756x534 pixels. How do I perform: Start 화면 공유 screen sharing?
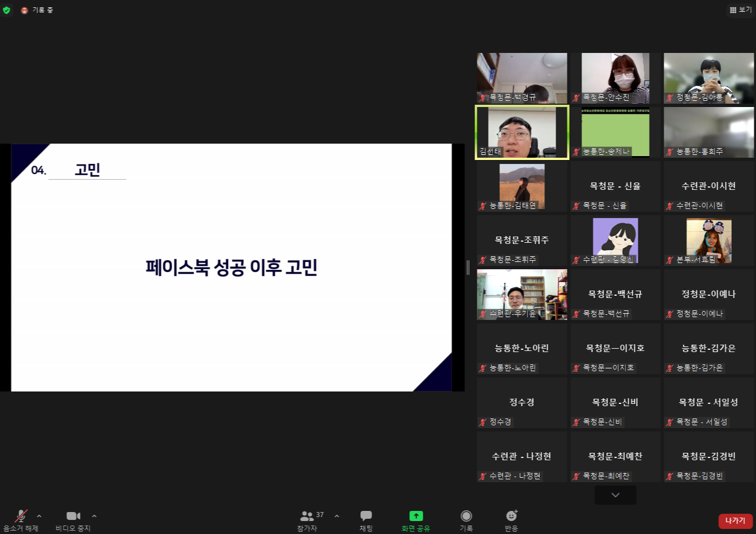point(416,520)
